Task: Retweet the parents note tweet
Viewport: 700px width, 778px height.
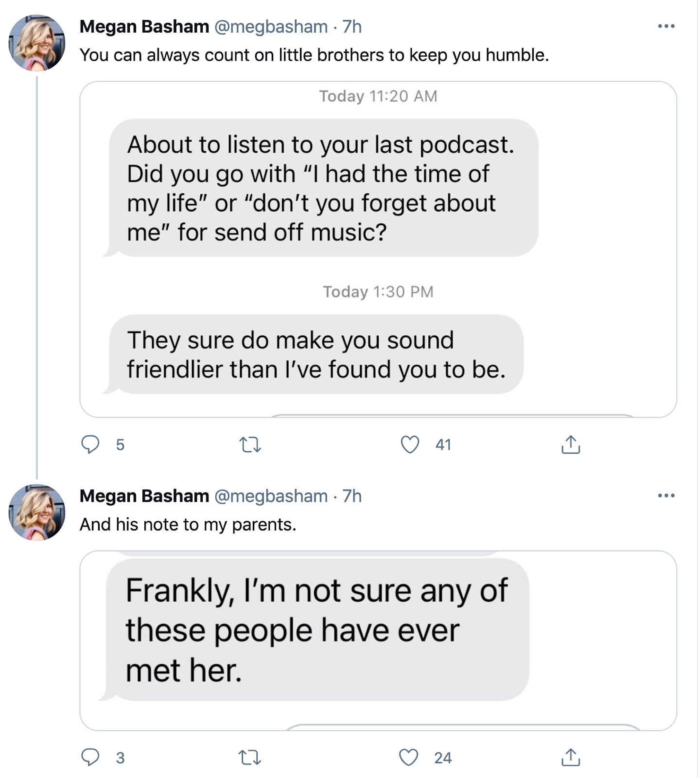Action: 250,758
